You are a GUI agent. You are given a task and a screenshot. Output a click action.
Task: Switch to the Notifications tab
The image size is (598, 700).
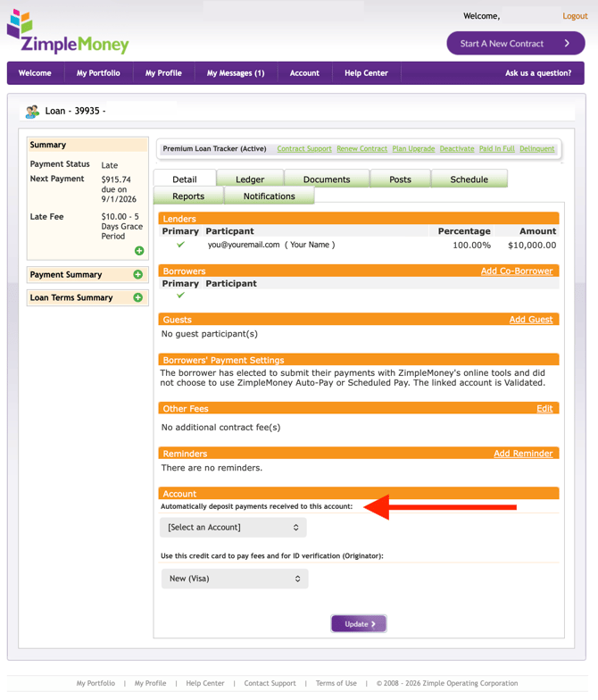point(270,196)
